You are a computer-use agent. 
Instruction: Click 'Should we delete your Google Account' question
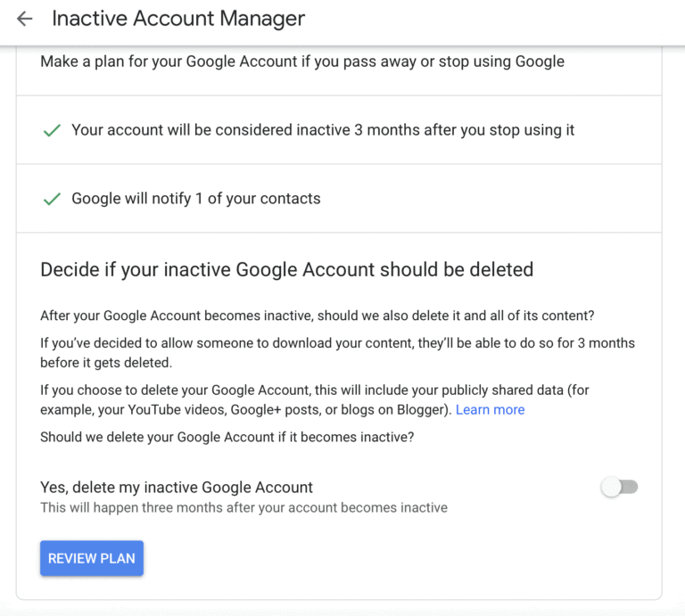(227, 437)
